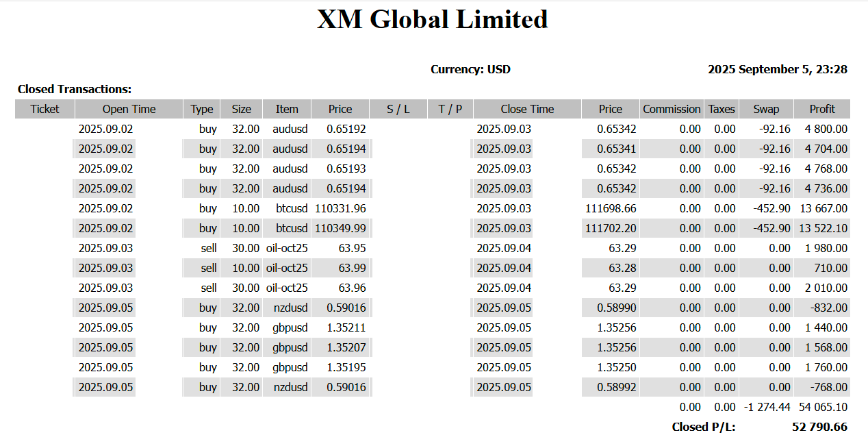Image resolution: width=868 pixels, height=435 pixels.
Task: Select the Closed P/L total 52 790.66
Action: pos(819,427)
